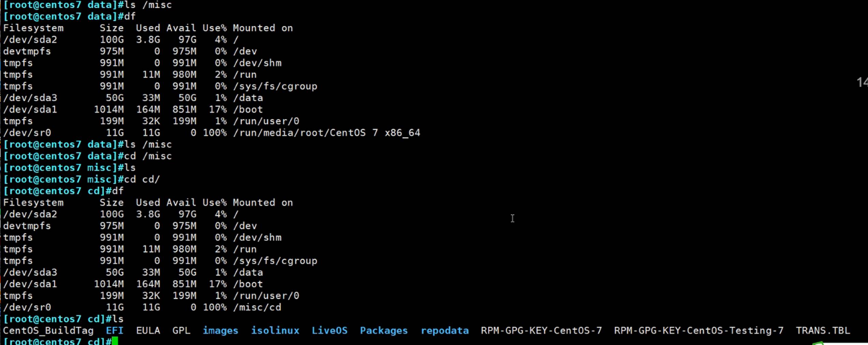Click the 'ls' command on the first misc] prompt
868x345 pixels.
point(130,168)
